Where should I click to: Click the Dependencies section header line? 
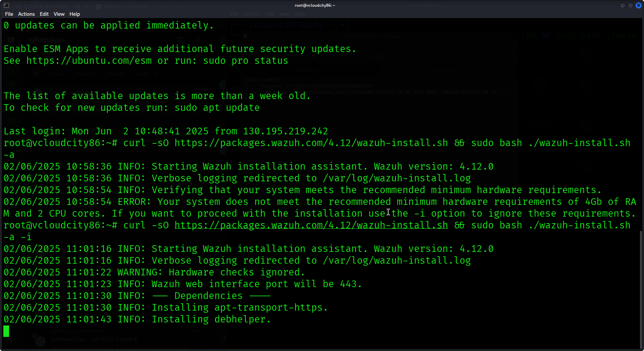(137, 296)
